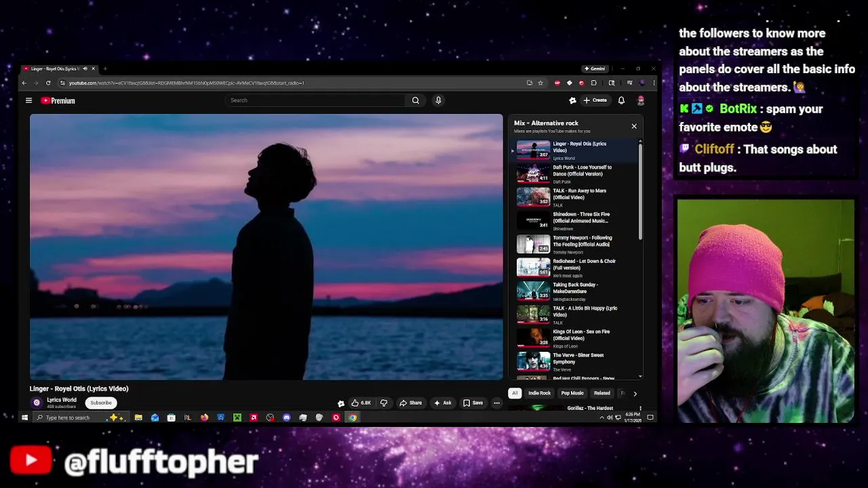868x488 pixels.
Task: Open the Lyrics World channel name link
Action: pos(62,400)
